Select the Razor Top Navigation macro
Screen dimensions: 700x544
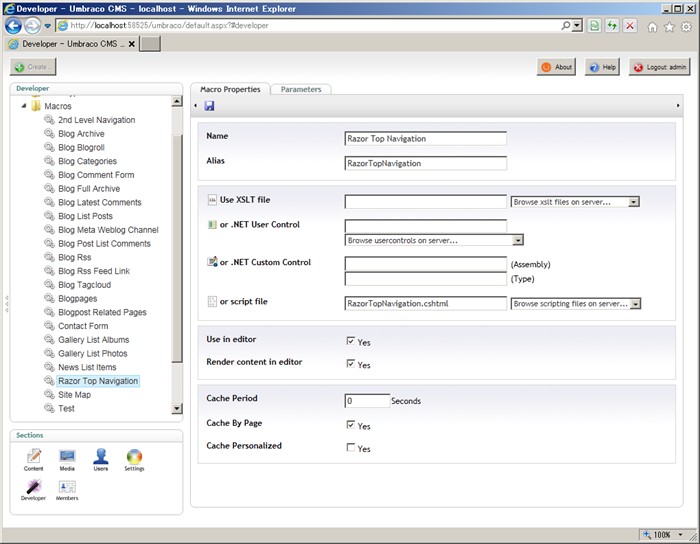[x=98, y=381]
